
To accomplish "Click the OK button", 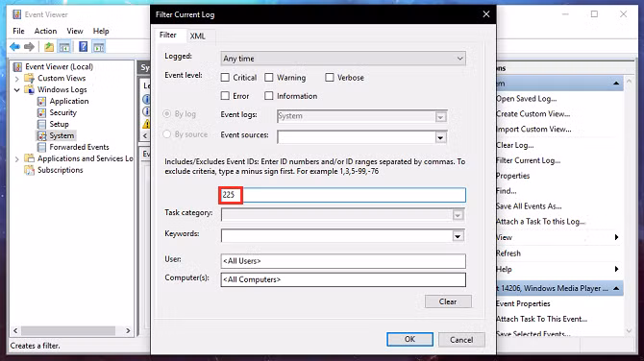I will [x=409, y=339].
